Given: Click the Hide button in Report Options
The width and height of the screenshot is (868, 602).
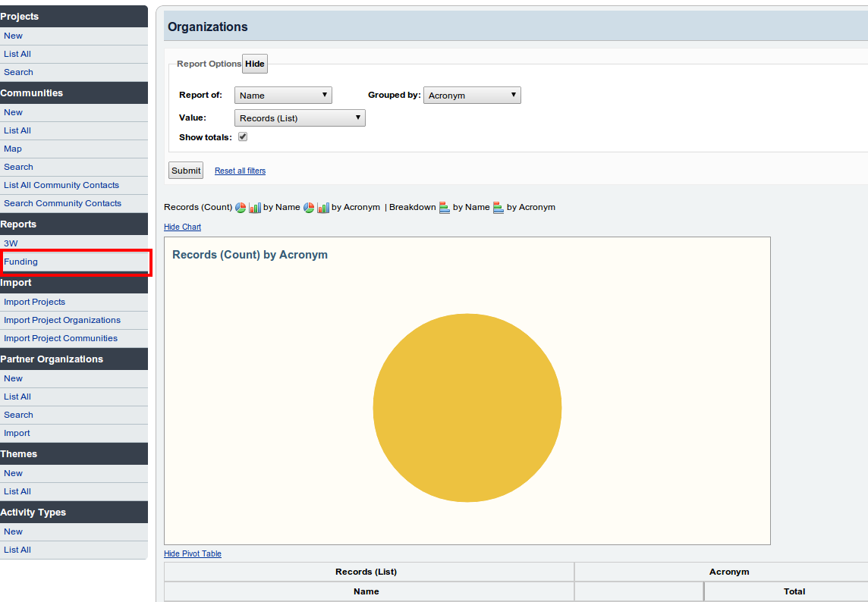Looking at the screenshot, I should pos(255,64).
